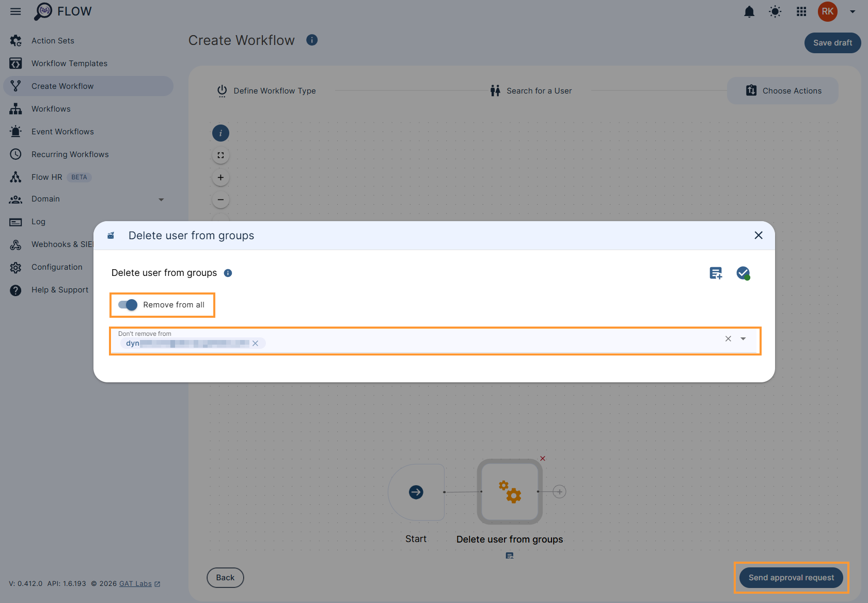Remove the dyn group chip from the field
Viewport: 868px width, 603px height.
click(256, 343)
